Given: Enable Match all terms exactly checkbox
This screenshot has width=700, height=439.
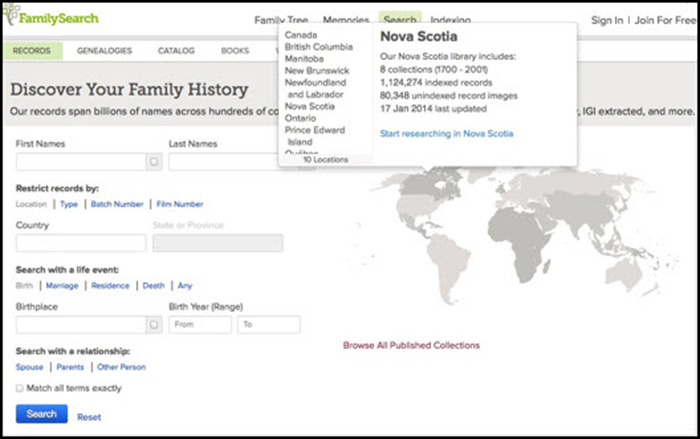Looking at the screenshot, I should tap(20, 388).
